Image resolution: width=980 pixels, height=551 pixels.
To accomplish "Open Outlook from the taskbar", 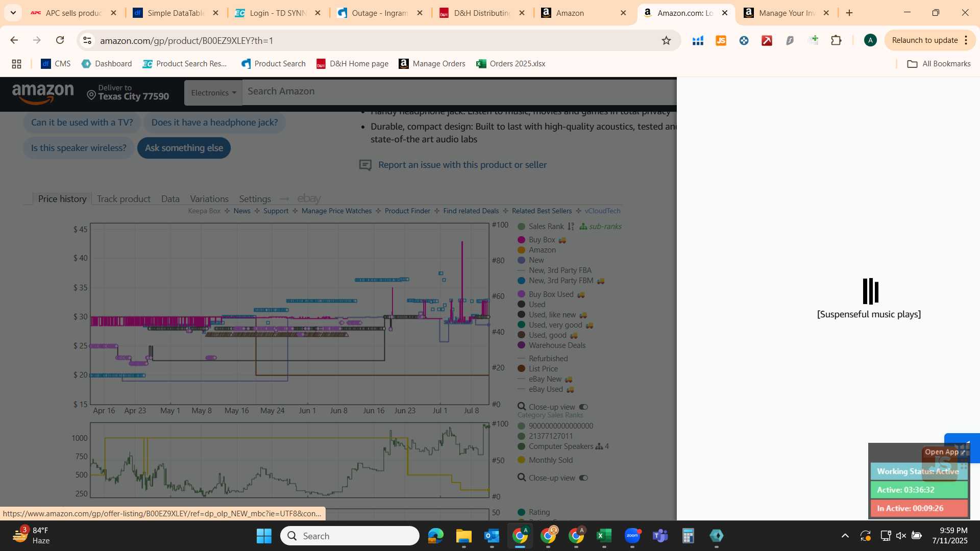I will [x=492, y=536].
